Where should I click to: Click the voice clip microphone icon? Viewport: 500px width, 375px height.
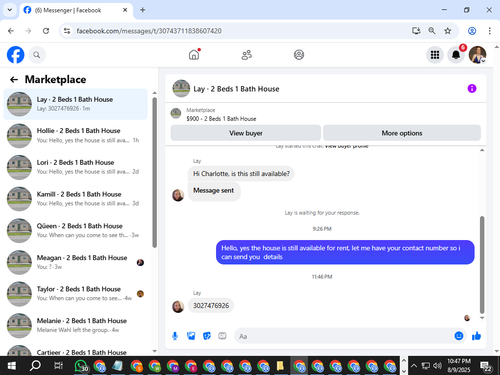(175, 336)
